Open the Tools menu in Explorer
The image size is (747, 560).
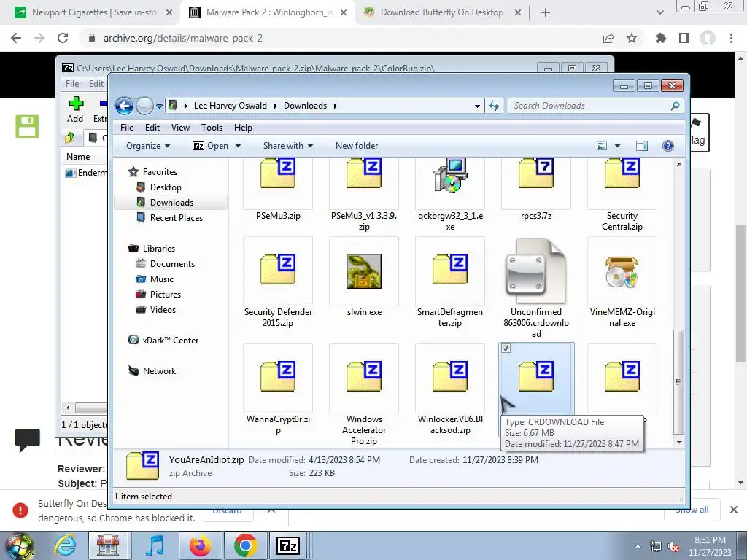(212, 128)
